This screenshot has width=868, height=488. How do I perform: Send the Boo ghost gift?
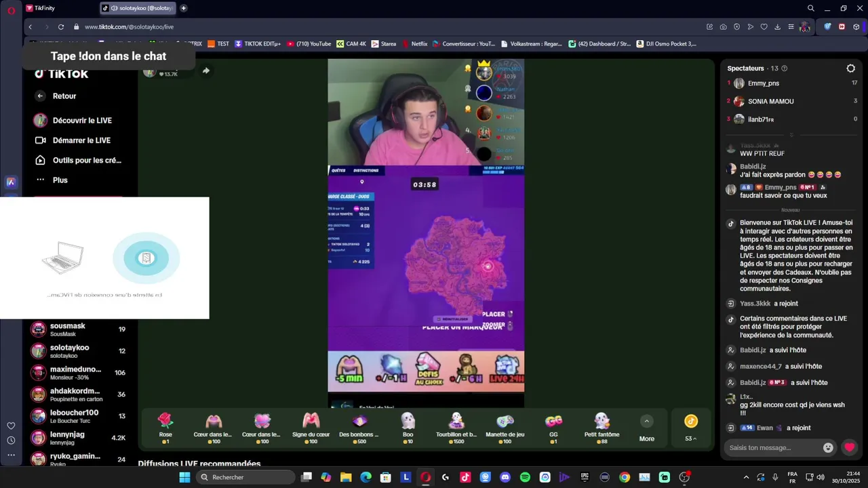(x=408, y=428)
